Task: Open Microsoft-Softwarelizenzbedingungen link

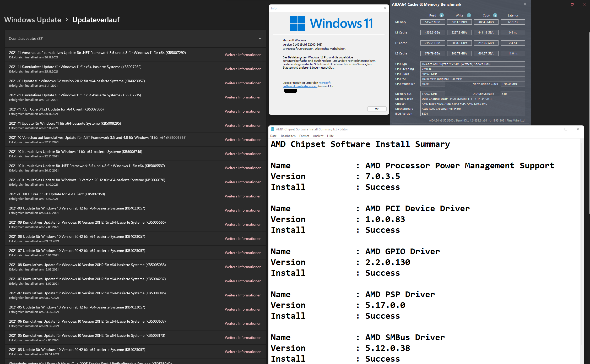Action: click(300, 86)
